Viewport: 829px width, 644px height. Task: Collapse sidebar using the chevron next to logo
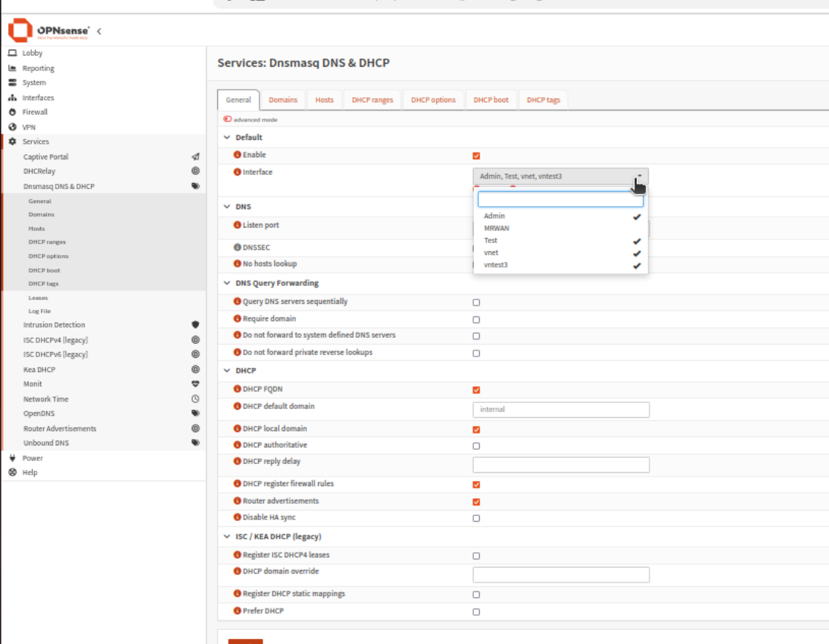(x=99, y=31)
